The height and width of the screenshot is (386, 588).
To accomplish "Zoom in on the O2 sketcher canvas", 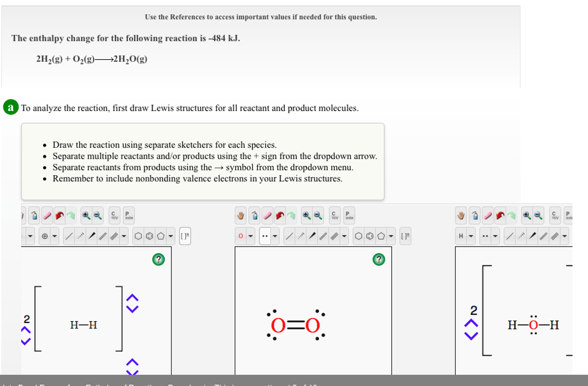I will pyautogui.click(x=306, y=215).
